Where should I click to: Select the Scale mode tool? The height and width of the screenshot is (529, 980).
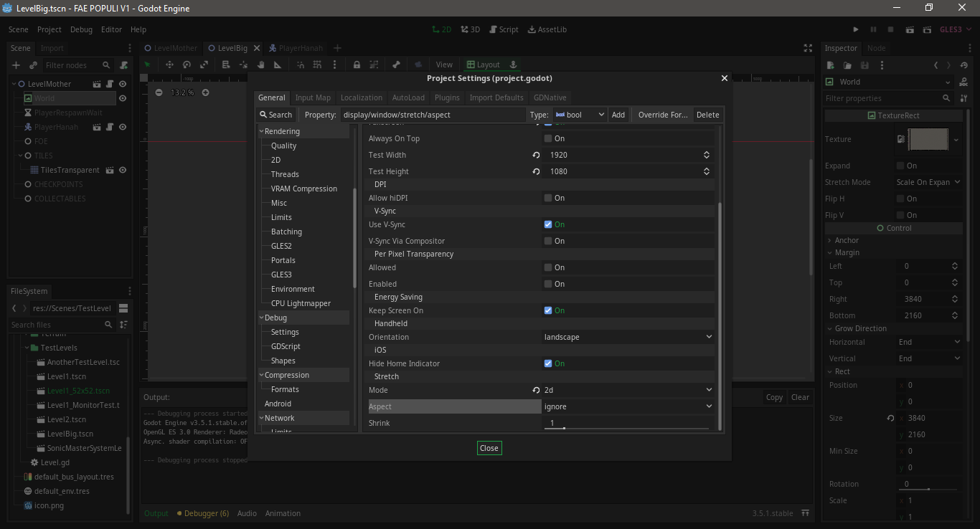pyautogui.click(x=204, y=65)
